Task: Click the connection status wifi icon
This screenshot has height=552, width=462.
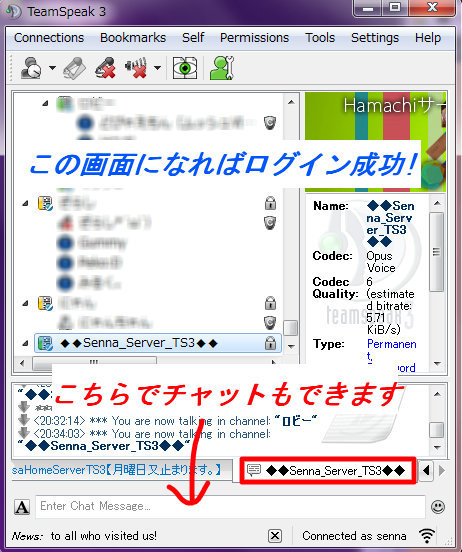Action: (x=427, y=536)
